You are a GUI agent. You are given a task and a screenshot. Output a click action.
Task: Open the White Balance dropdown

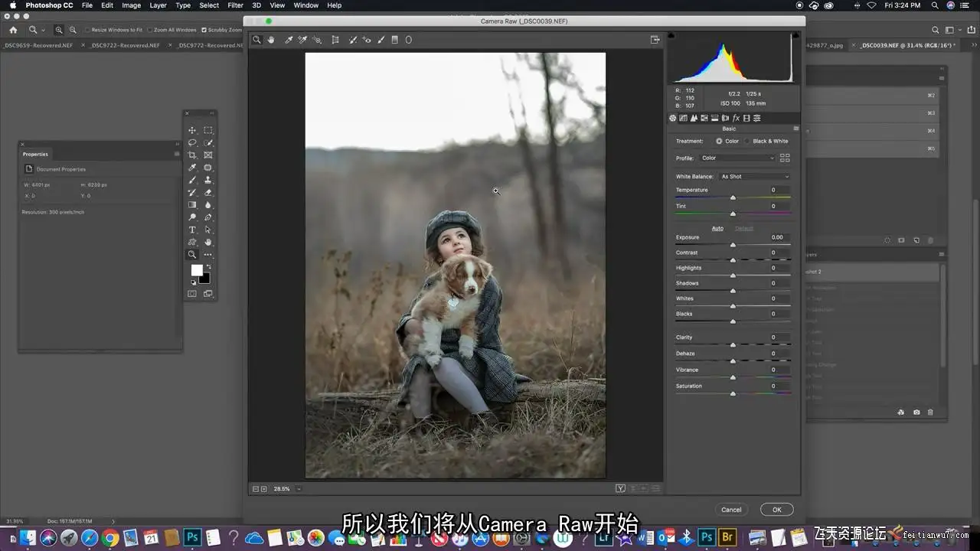[x=754, y=177]
